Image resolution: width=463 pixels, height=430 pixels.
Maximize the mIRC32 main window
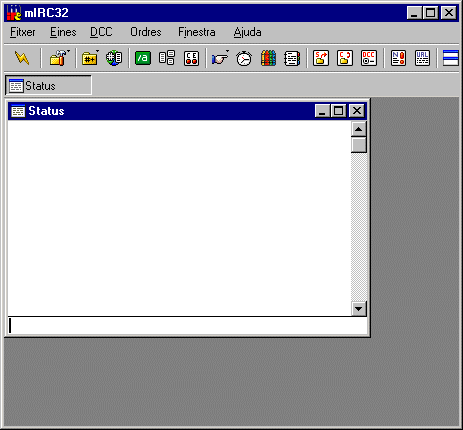pos(430,13)
